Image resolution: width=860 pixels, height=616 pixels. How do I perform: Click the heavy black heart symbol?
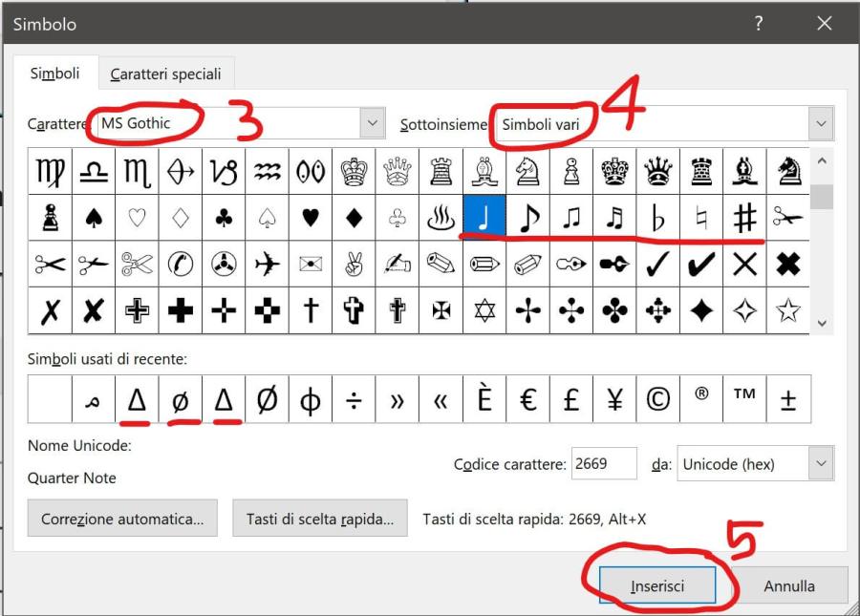[310, 215]
